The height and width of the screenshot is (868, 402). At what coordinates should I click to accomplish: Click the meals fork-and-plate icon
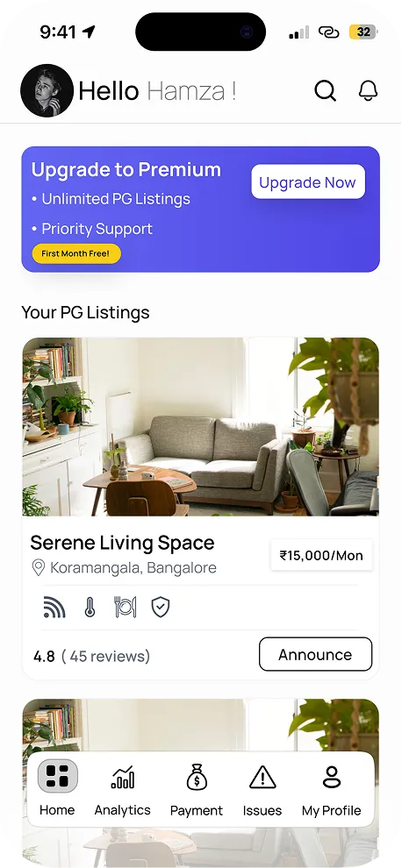pyautogui.click(x=126, y=608)
